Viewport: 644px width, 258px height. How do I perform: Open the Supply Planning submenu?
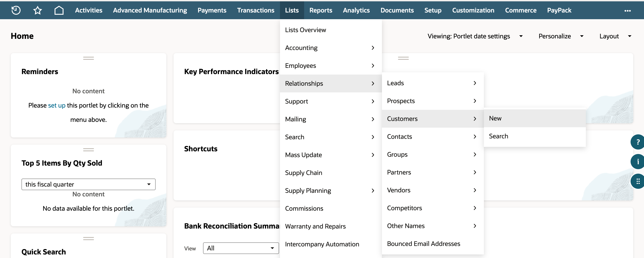331,191
